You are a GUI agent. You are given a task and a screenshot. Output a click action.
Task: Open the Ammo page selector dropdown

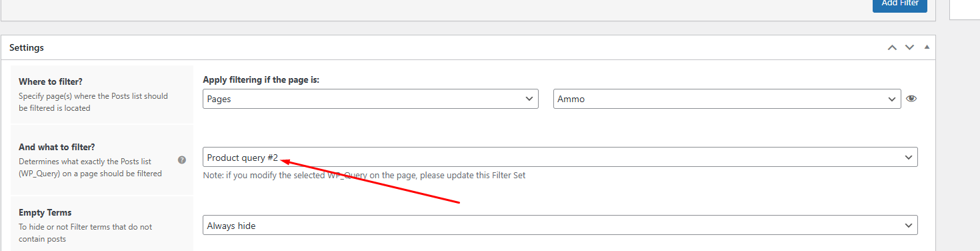(x=727, y=99)
